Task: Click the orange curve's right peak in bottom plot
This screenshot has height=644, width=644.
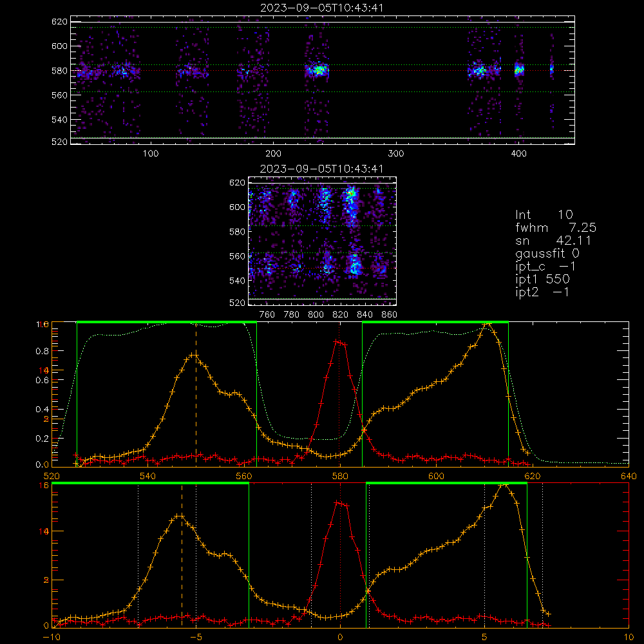Action: 504,485
